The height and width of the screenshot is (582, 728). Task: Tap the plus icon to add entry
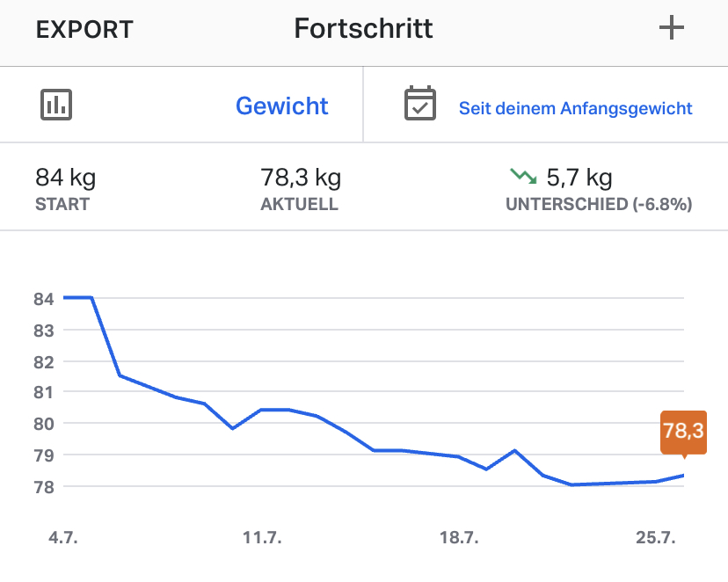point(672,28)
